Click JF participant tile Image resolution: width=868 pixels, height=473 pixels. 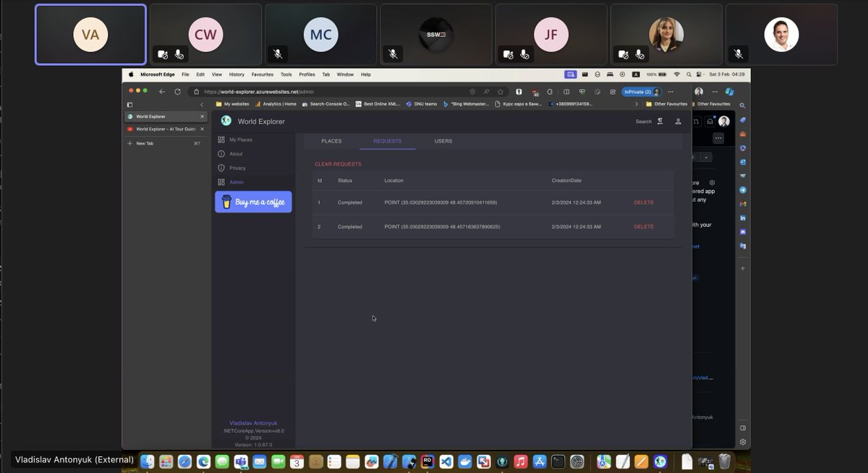551,34
